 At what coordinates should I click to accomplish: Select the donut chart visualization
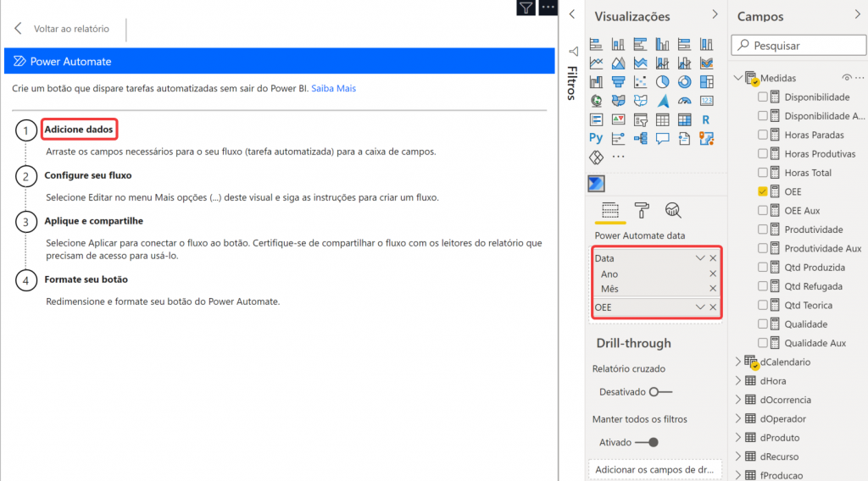[x=684, y=82]
